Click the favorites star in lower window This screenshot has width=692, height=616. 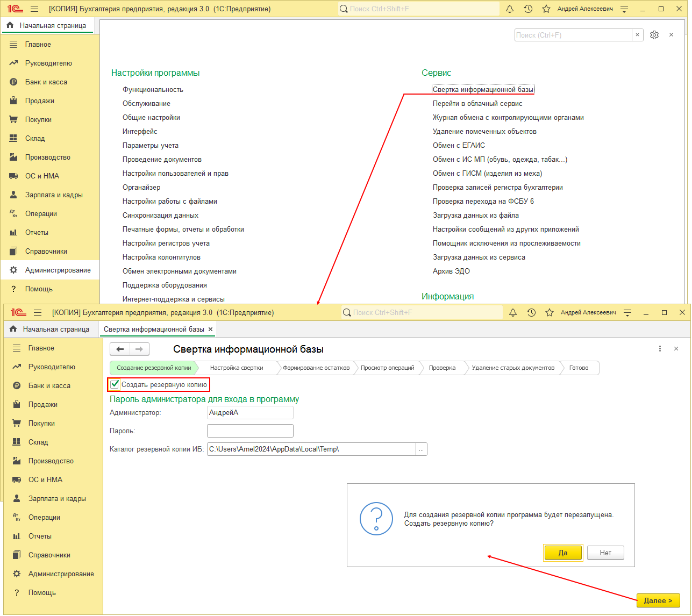(x=550, y=312)
